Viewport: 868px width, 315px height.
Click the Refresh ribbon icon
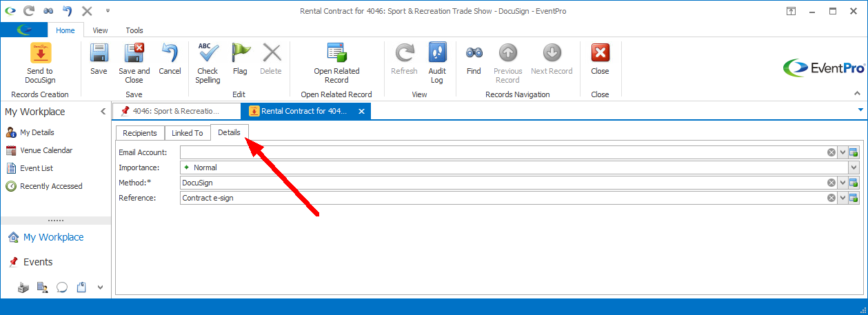click(x=404, y=53)
